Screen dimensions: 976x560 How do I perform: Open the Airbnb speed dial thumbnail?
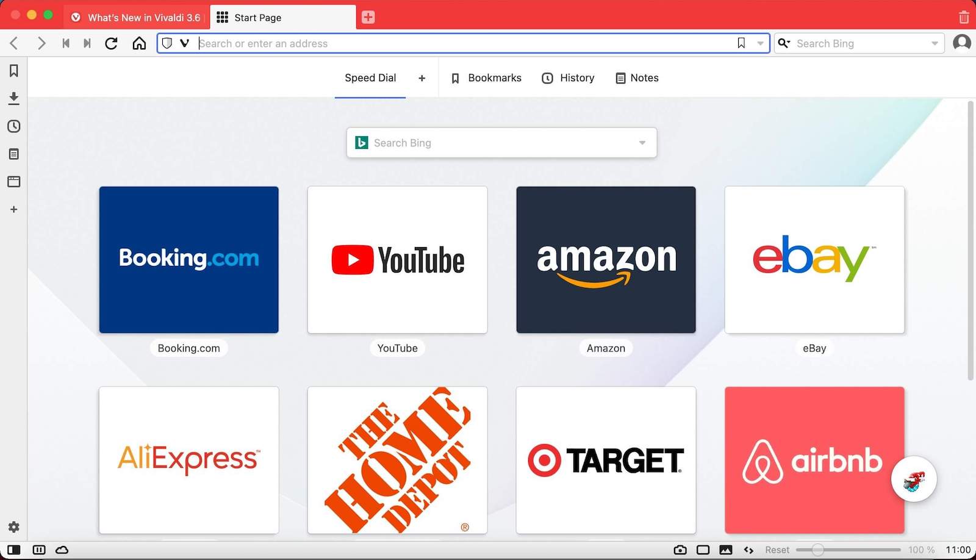(814, 460)
